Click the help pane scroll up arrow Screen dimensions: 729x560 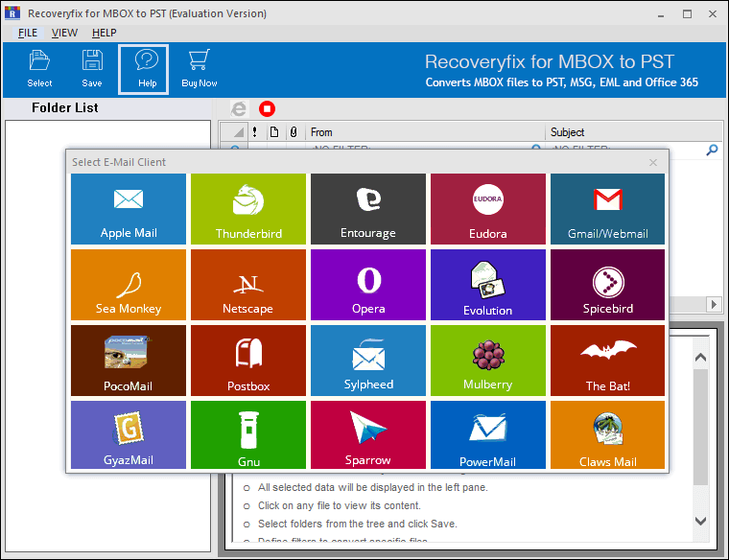click(x=700, y=358)
